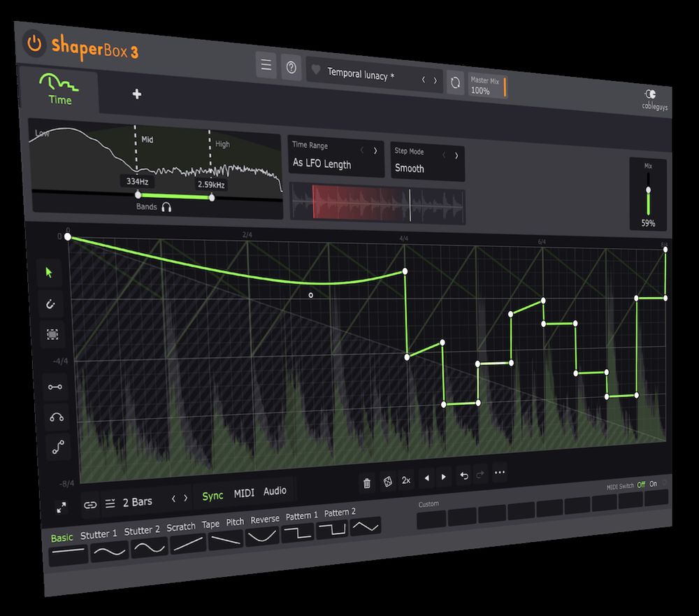Toggle the Bands headphones solo
The image size is (699, 616).
(x=166, y=207)
